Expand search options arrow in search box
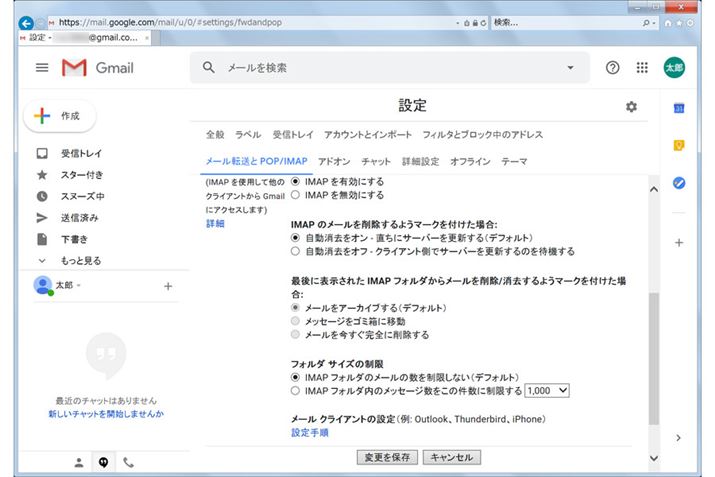The height and width of the screenshot is (477, 715). point(570,68)
